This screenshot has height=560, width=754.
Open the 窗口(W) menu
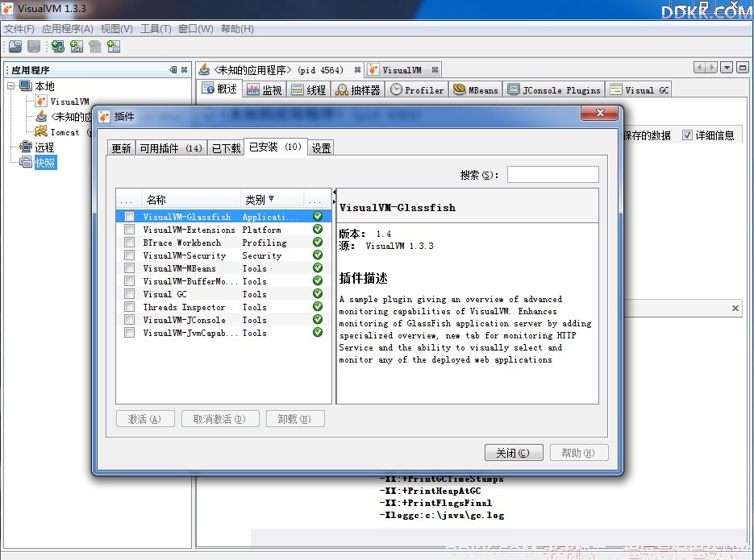pos(195,29)
